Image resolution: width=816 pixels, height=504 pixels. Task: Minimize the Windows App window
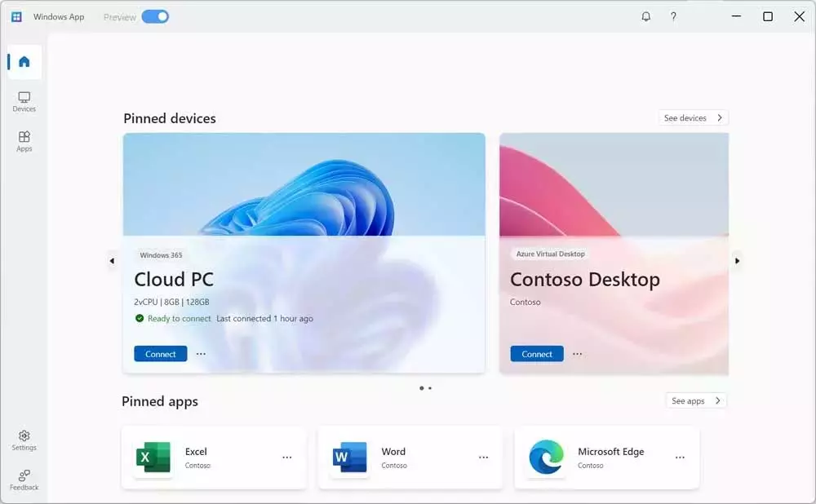pos(736,16)
